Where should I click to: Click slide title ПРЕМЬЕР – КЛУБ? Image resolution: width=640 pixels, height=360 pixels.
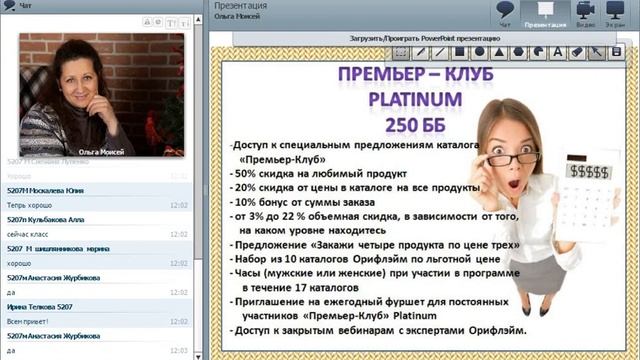[x=416, y=74]
